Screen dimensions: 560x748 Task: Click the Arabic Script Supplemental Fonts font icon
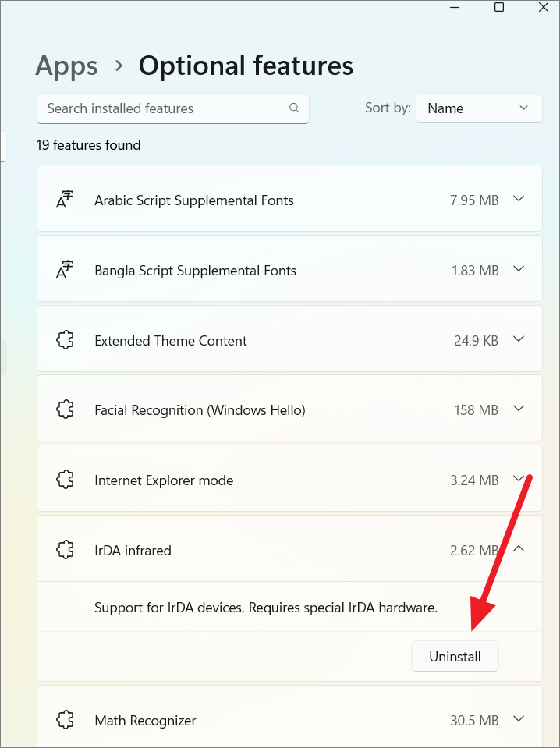click(65, 200)
